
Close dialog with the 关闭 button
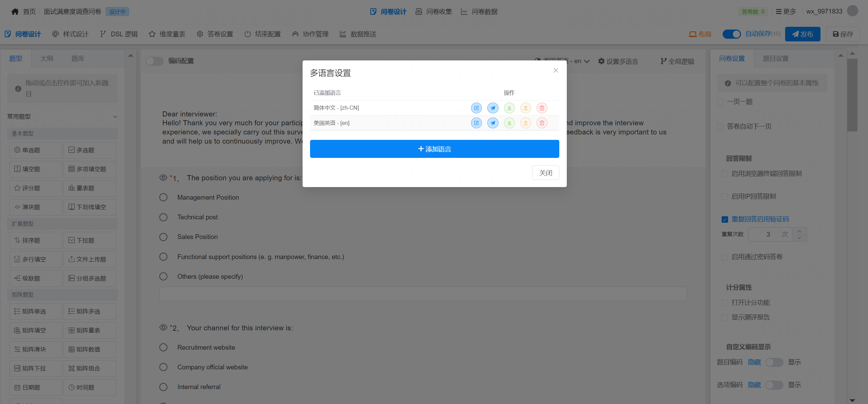tap(545, 172)
